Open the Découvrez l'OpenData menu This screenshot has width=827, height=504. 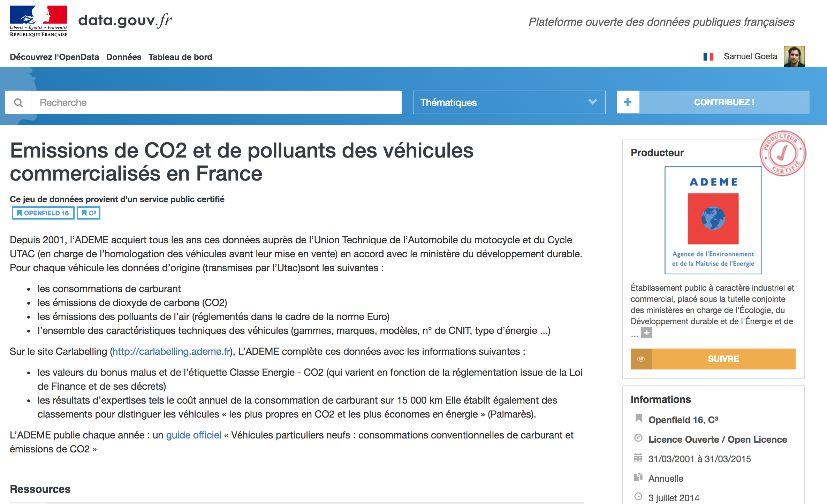tap(54, 57)
